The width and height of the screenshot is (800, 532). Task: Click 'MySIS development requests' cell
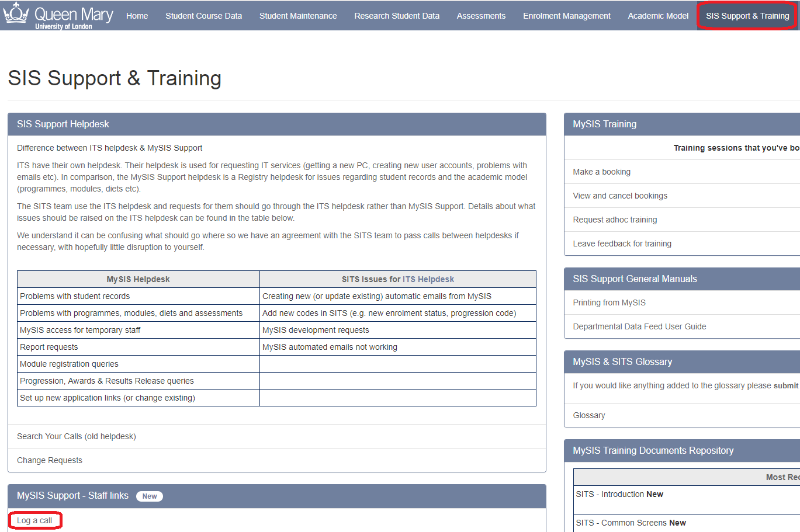(x=398, y=330)
